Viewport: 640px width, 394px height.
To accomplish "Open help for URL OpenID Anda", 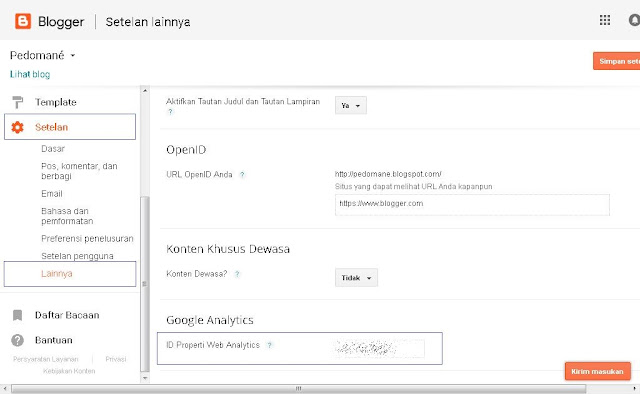I will 242,175.
